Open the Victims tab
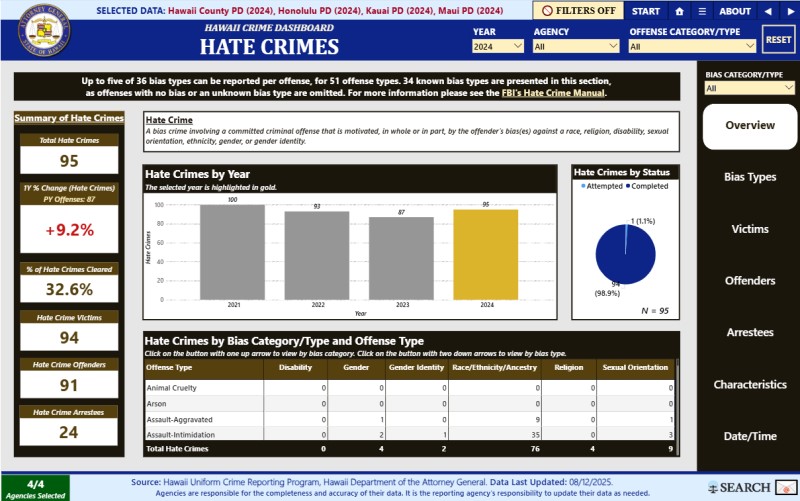The height and width of the screenshot is (501, 800). point(749,229)
